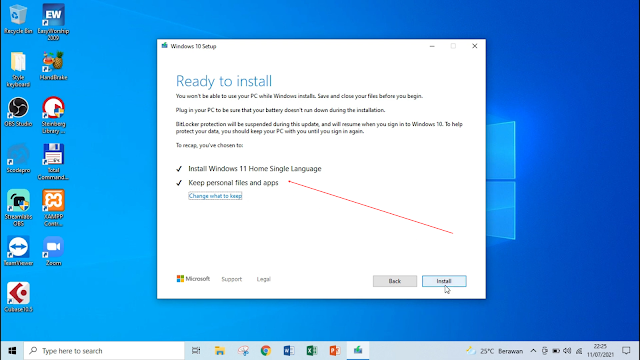Launch Google Chrome from the taskbar
The width and height of the screenshot is (640, 360).
[266, 351]
